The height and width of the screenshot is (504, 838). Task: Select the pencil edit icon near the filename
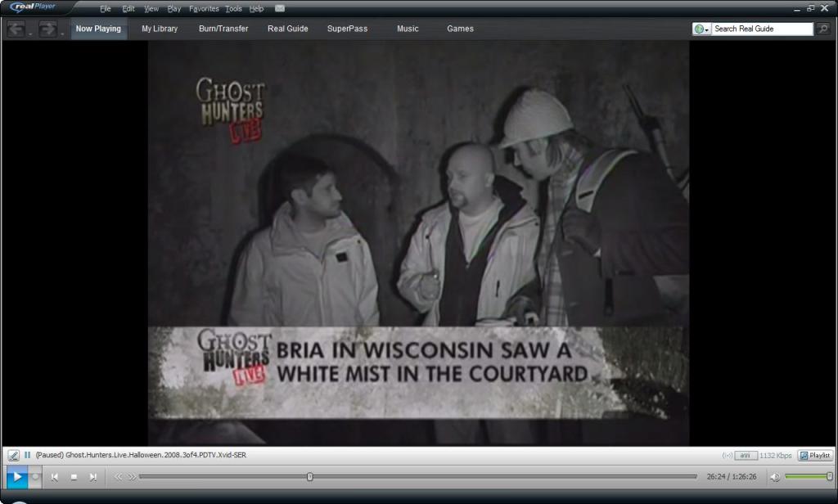pos(13,455)
